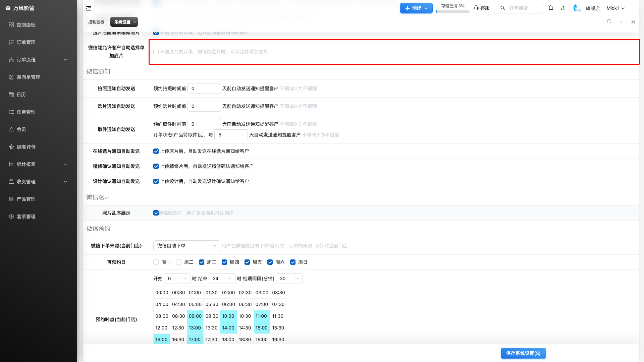Open tab options chevron dropdown

click(621, 22)
